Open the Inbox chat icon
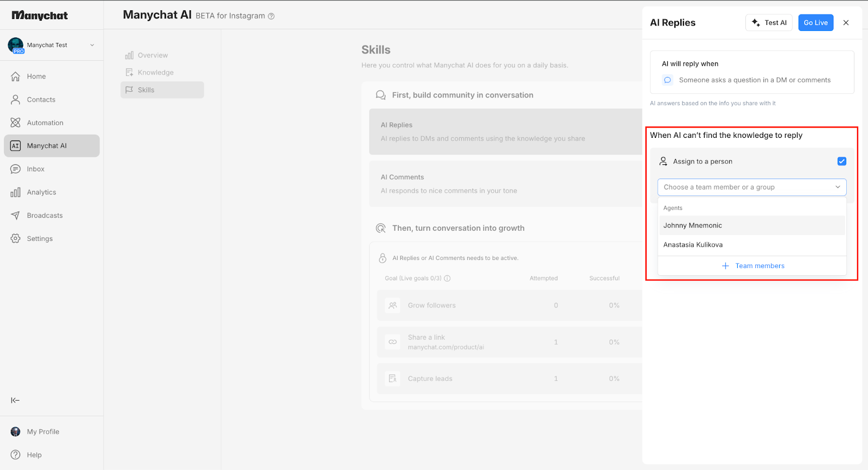The width and height of the screenshot is (868, 470). click(16, 169)
